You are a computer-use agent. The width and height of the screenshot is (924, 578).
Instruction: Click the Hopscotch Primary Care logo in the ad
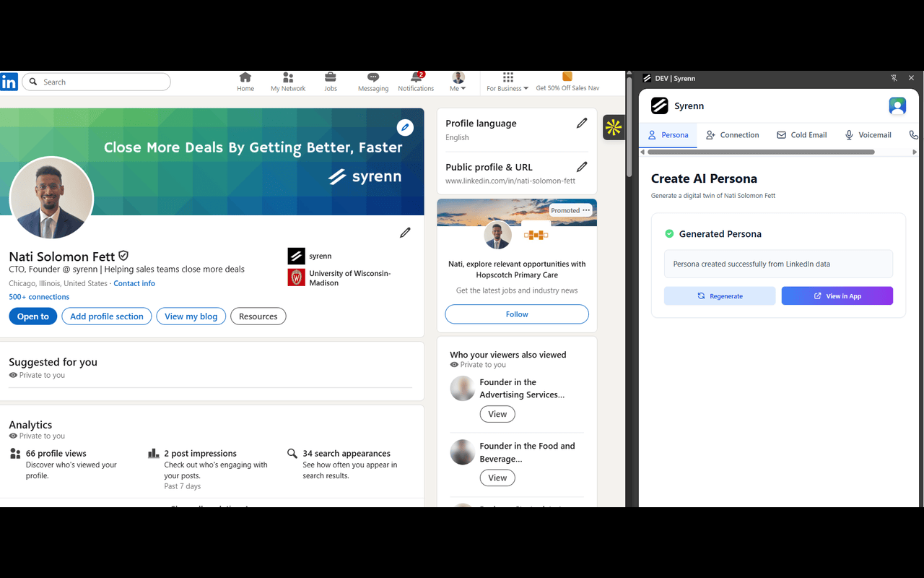(536, 236)
